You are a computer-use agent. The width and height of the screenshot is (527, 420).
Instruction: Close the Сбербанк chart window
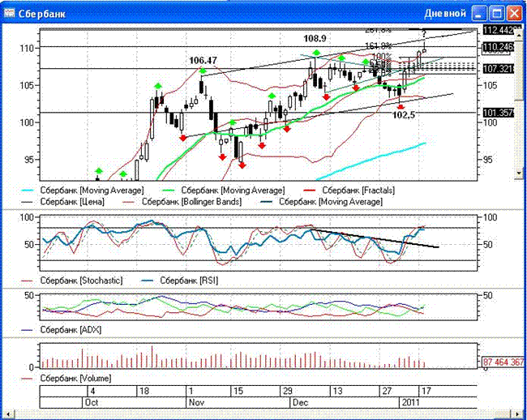(514, 14)
